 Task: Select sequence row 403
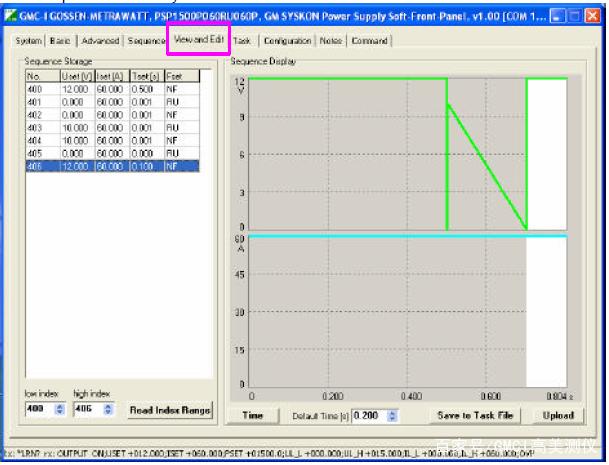point(113,128)
